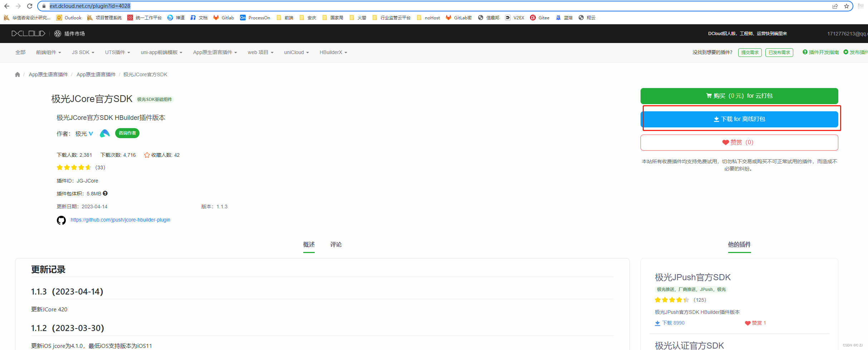Screen dimensions: 868x350
Task: Click the 提交需求 button
Action: pyautogui.click(x=750, y=53)
